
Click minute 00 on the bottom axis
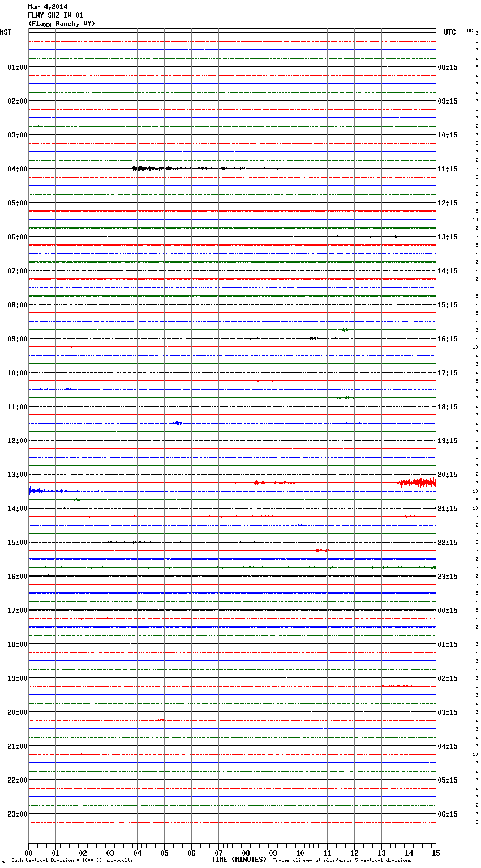tap(28, 853)
